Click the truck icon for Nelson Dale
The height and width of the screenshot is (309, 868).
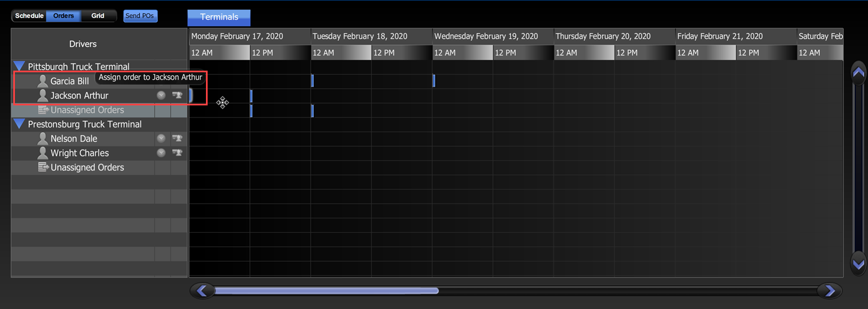[x=177, y=138]
